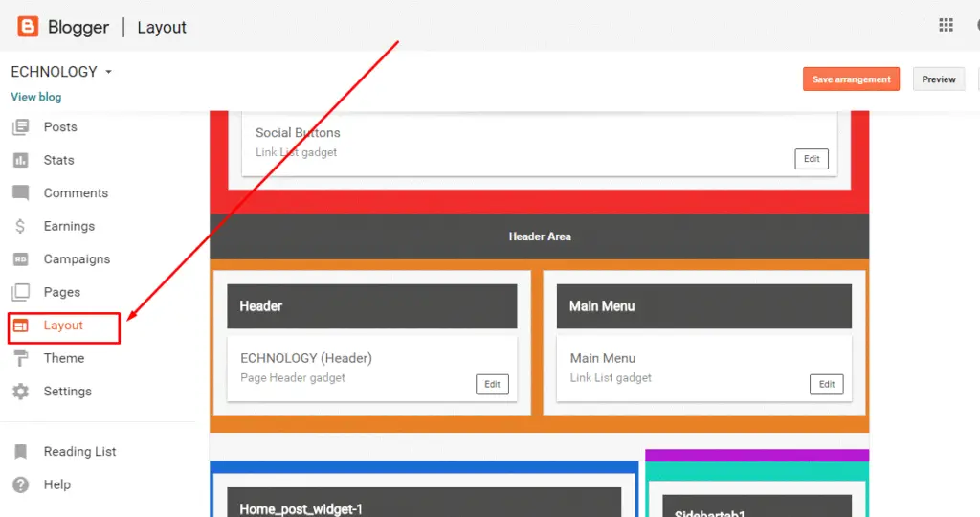980x517 pixels.
Task: Edit the ECHNOLOGY (Header) gadget
Action: 492,385
